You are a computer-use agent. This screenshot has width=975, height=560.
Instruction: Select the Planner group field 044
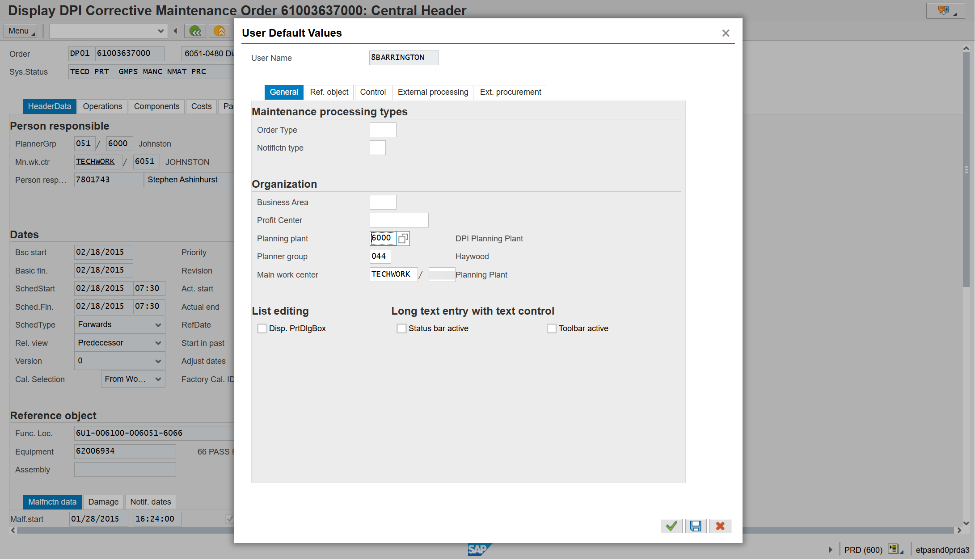[x=380, y=257]
